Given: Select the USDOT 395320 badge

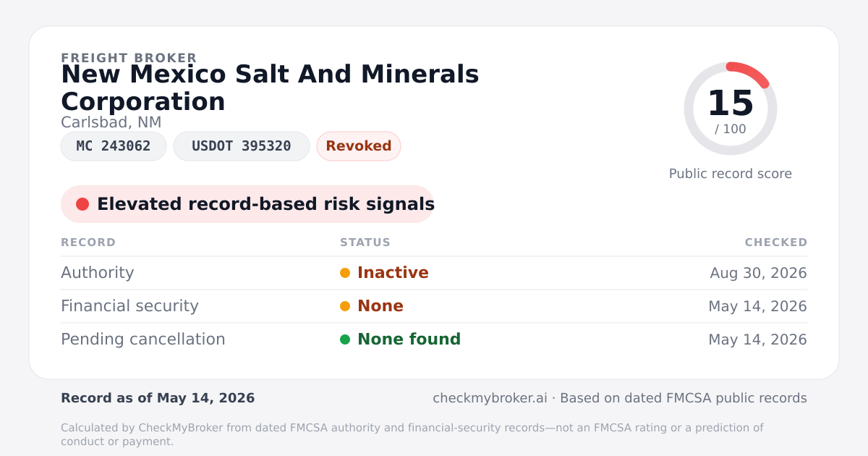Looking at the screenshot, I should pyautogui.click(x=242, y=146).
